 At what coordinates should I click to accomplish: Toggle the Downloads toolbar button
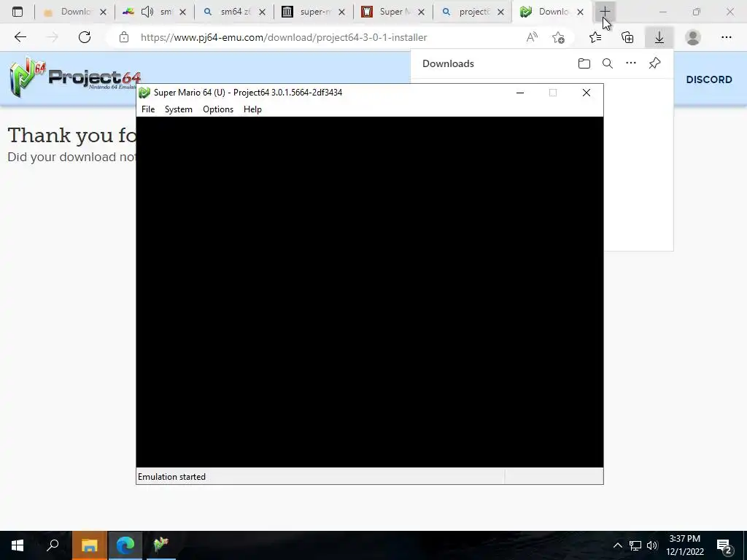click(x=659, y=37)
